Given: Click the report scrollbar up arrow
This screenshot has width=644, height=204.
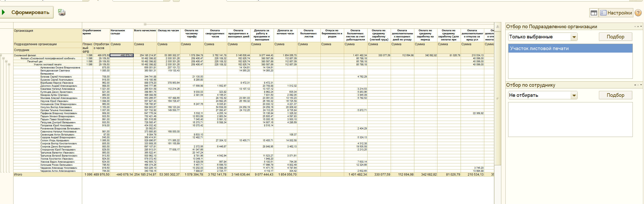Looking at the screenshot, I should tap(497, 26).
